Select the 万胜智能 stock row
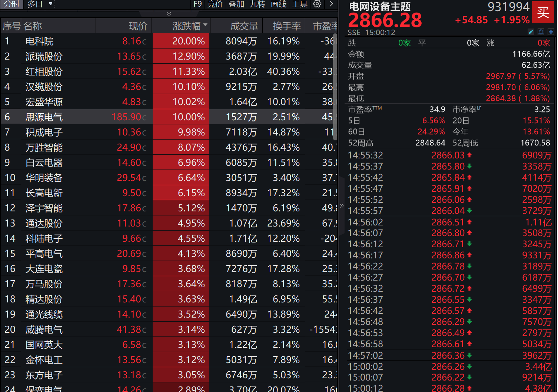The height and width of the screenshot is (392, 558). click(x=169, y=147)
